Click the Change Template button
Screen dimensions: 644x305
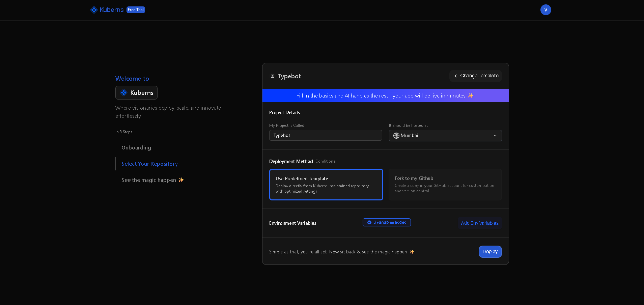pyautogui.click(x=475, y=76)
